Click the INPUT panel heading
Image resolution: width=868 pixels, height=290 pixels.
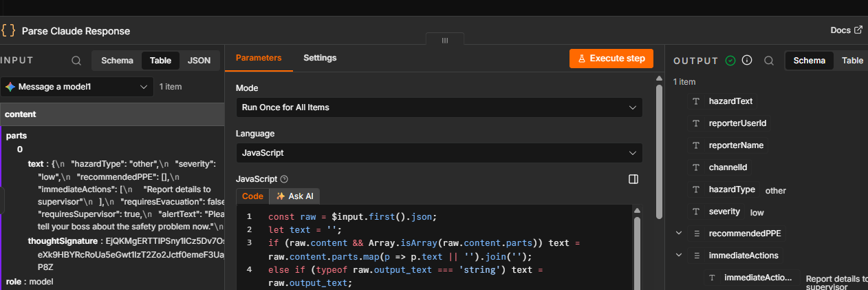[17, 61]
